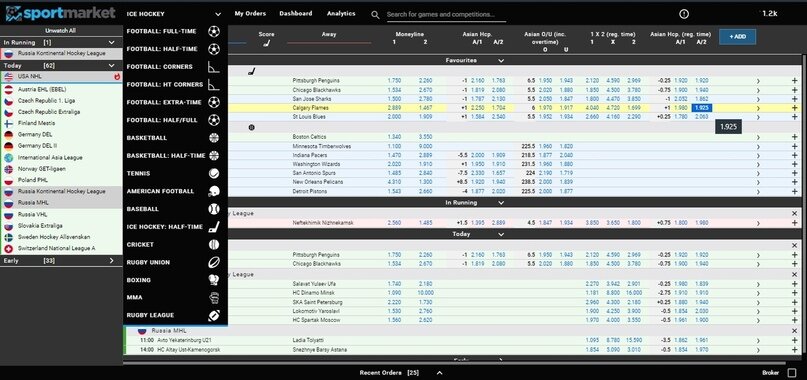Click the search magnifier icon

point(376,15)
